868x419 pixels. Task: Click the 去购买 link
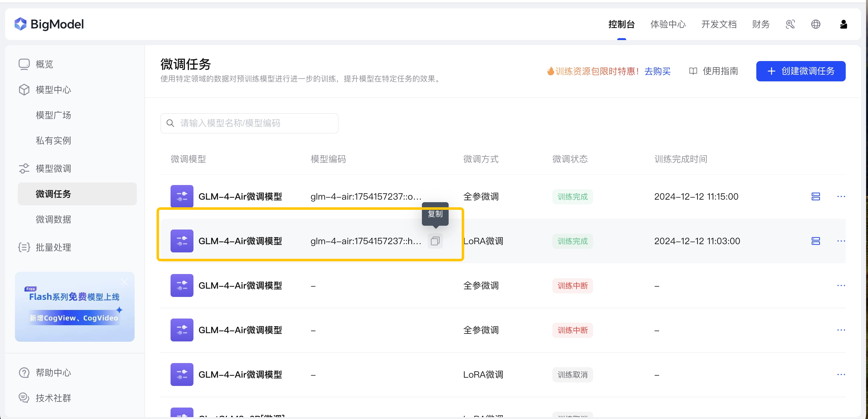[x=657, y=71]
